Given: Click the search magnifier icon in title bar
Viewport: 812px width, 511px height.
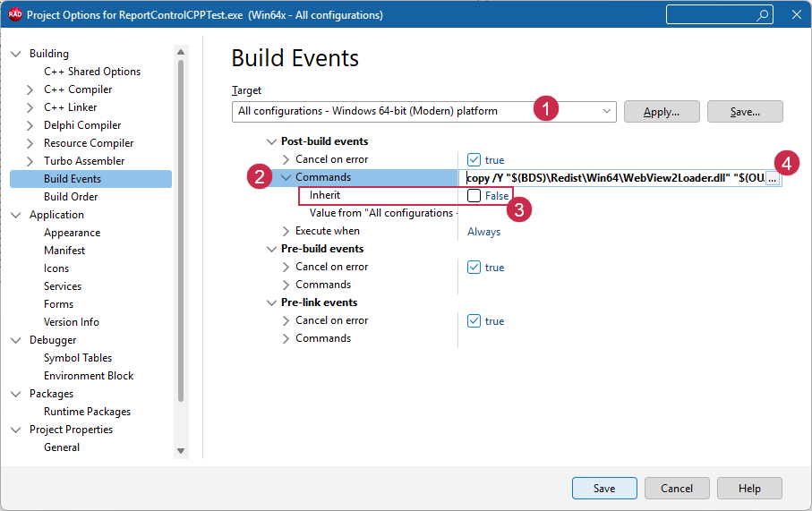Looking at the screenshot, I should pyautogui.click(x=762, y=15).
